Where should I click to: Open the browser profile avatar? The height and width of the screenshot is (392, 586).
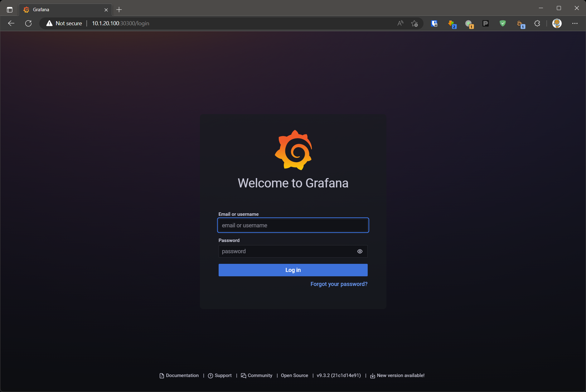pos(557,23)
